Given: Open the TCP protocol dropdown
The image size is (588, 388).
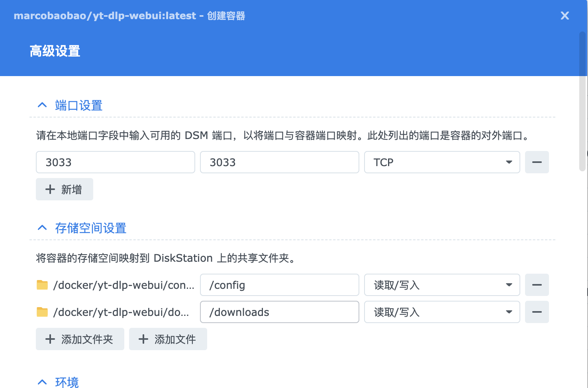Looking at the screenshot, I should pyautogui.click(x=442, y=162).
